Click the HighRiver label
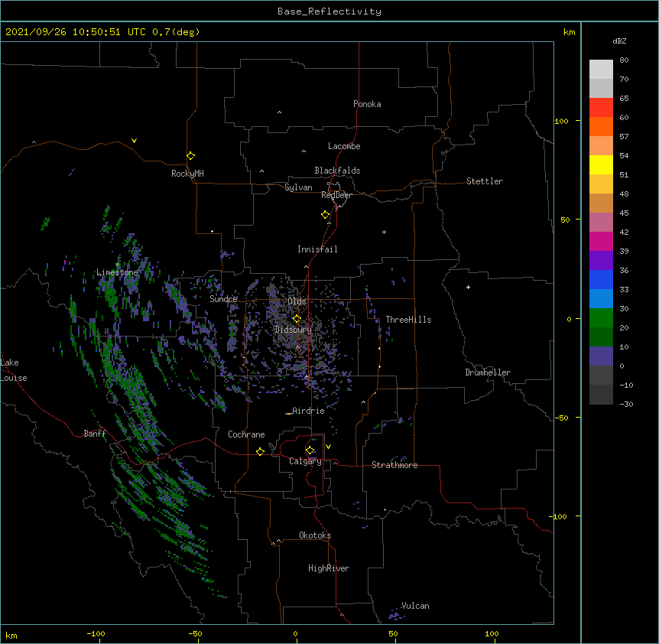 (329, 568)
